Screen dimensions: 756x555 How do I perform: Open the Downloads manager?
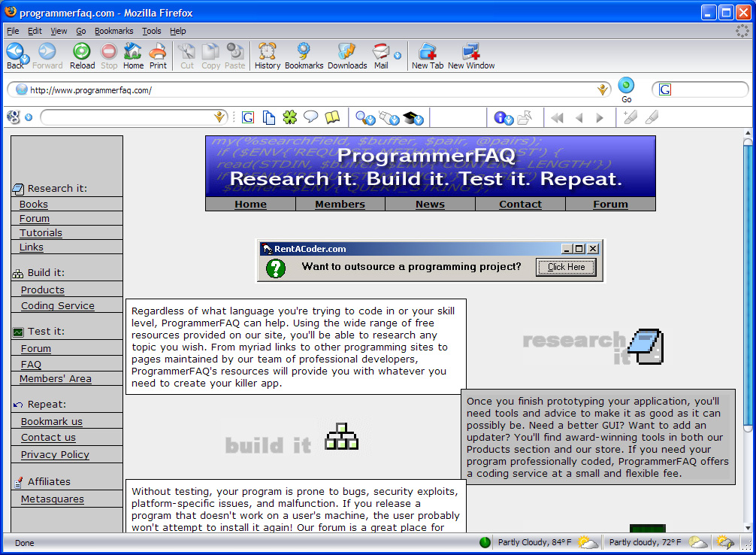(346, 56)
